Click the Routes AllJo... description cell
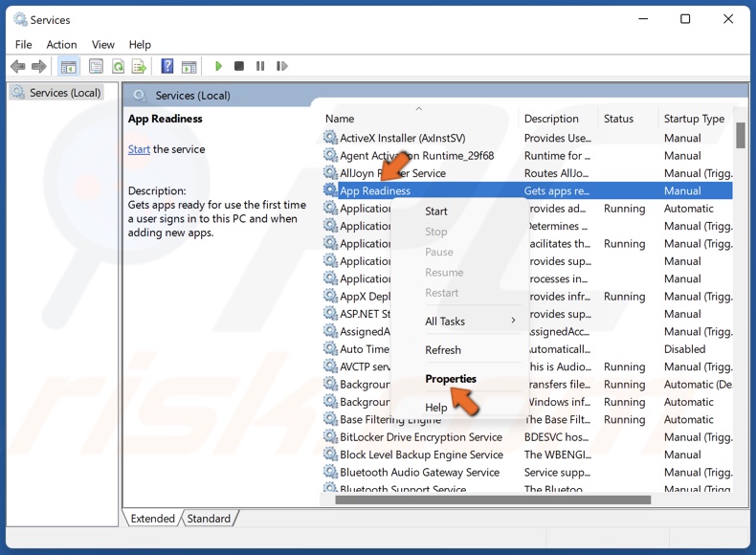Screen dimensions: 756x555 [556, 173]
